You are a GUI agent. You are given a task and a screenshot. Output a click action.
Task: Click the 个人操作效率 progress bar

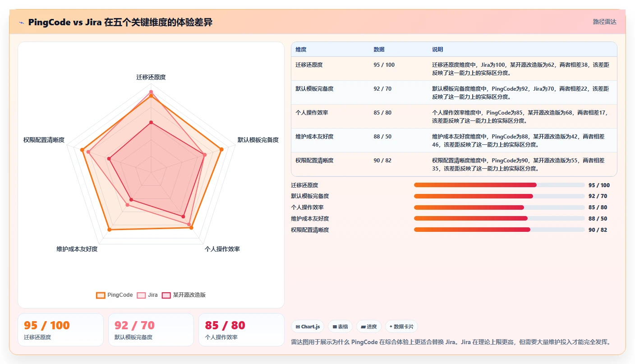click(x=499, y=207)
